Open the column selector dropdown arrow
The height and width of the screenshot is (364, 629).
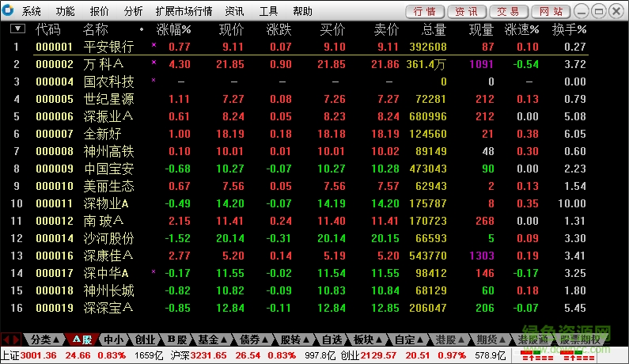coord(17,28)
